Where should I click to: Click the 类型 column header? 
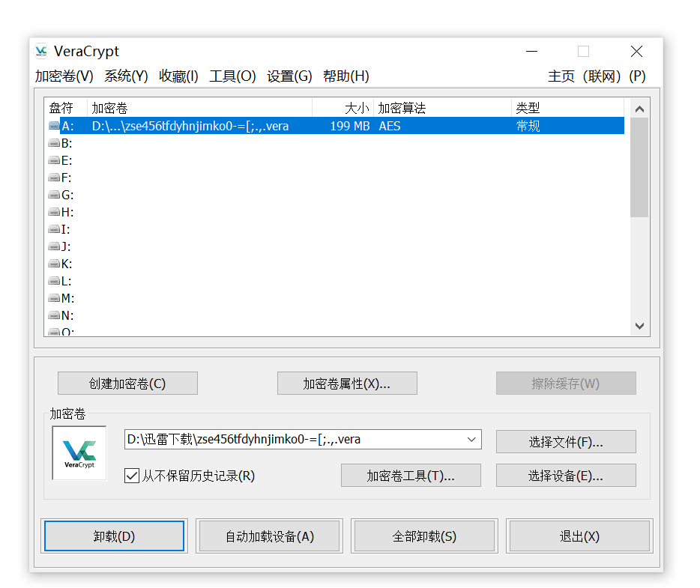pos(567,108)
